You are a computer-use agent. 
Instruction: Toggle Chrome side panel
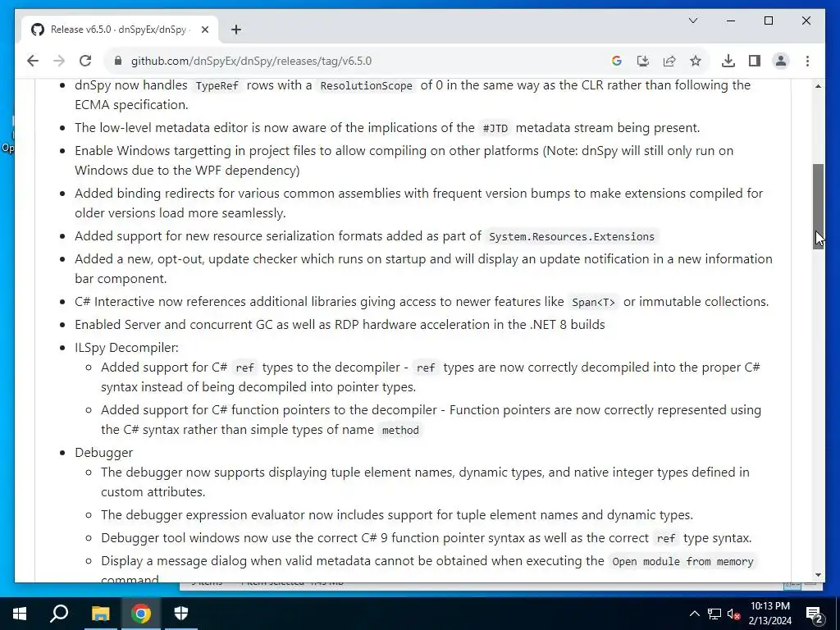(x=755, y=61)
